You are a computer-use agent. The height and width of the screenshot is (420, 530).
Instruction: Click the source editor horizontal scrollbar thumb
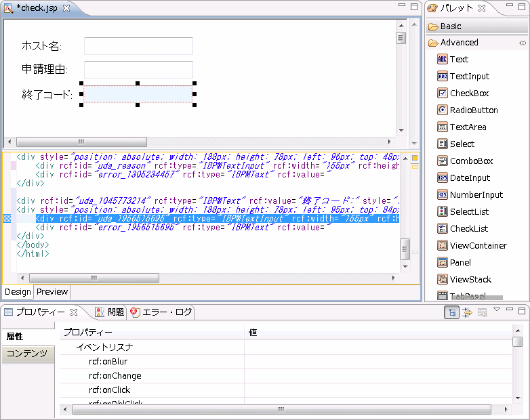[94, 278]
